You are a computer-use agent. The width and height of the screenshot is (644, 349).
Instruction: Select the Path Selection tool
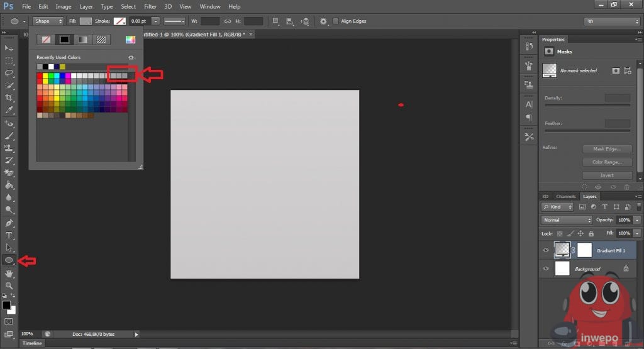(9, 248)
